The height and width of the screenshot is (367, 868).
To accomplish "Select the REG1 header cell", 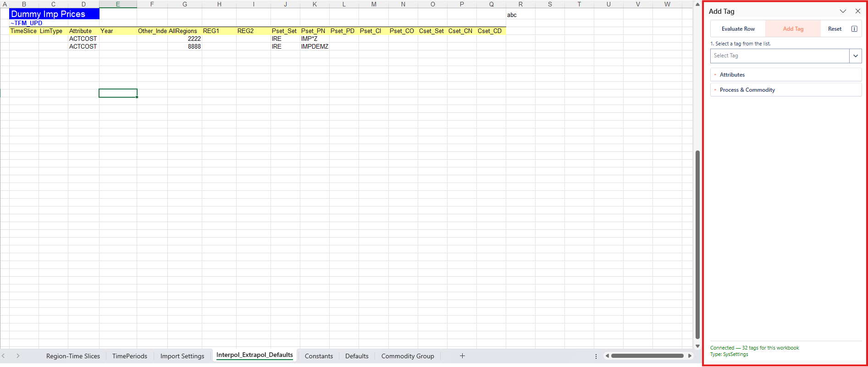I will 219,31.
